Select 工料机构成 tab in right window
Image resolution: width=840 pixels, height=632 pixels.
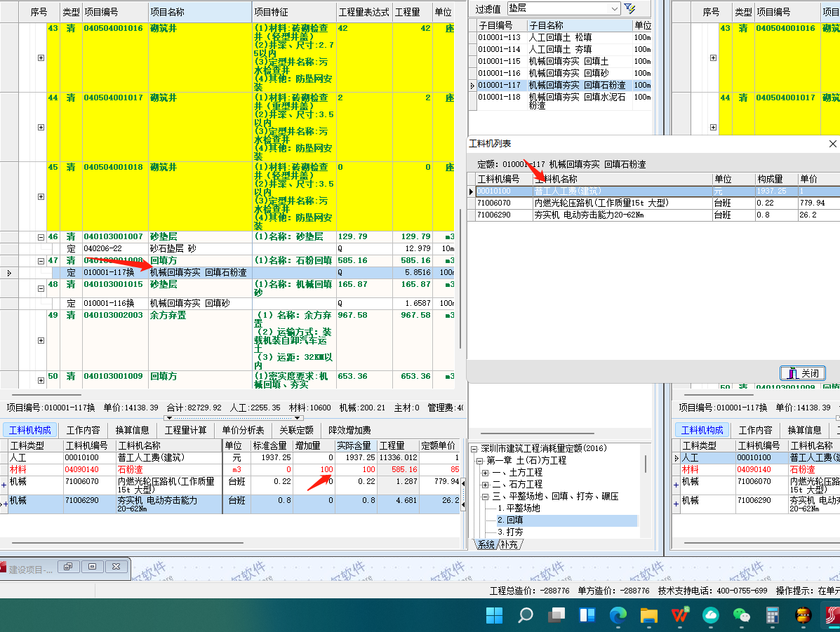[x=702, y=430]
